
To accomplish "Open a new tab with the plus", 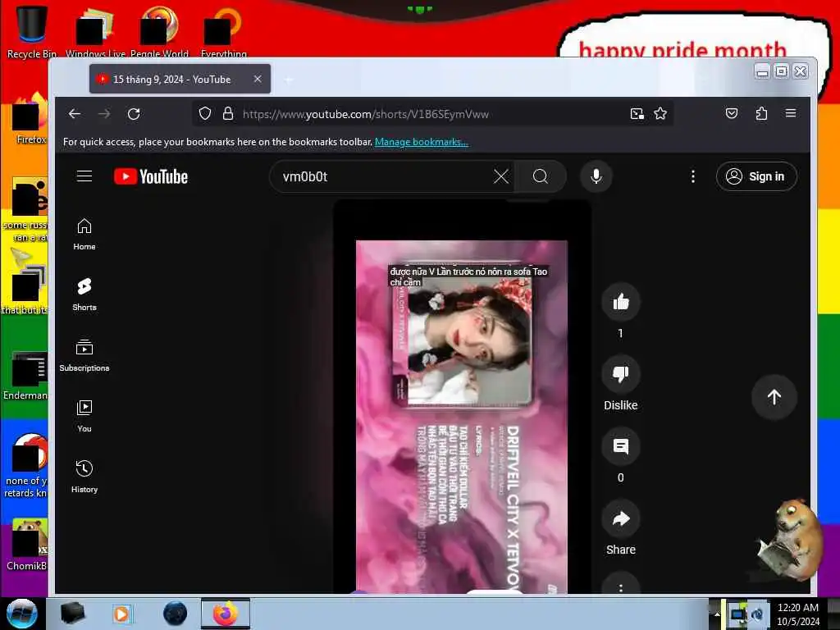I will point(289,80).
